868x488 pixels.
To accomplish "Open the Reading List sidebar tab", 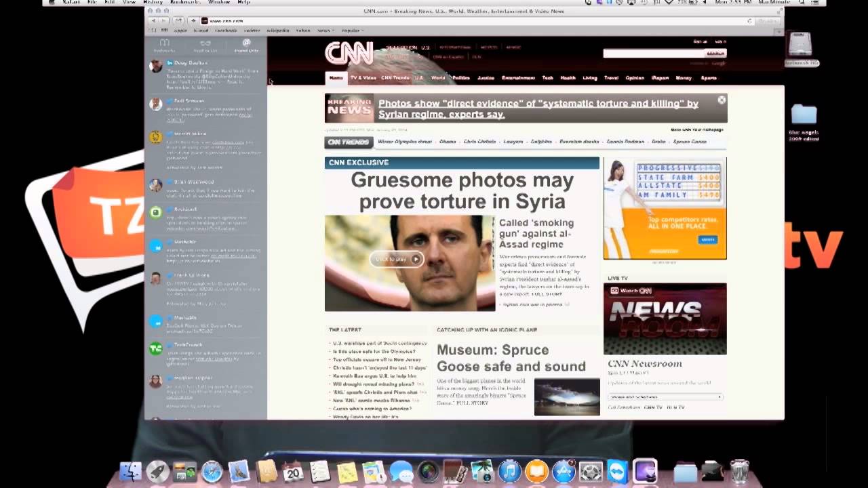I will point(205,45).
